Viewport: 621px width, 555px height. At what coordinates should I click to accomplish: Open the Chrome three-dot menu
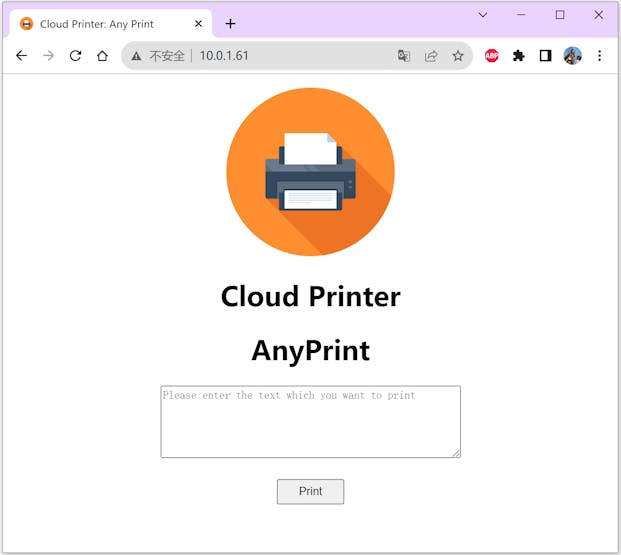(x=600, y=56)
